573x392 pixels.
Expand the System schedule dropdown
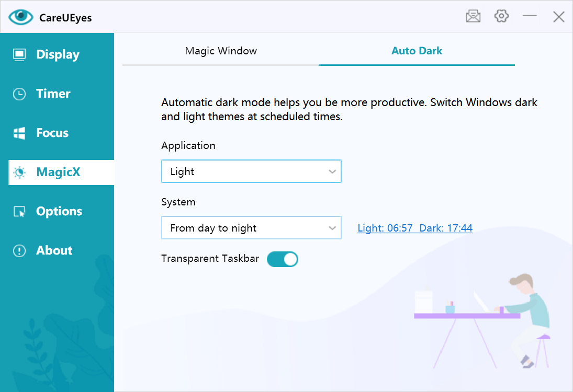(x=251, y=228)
